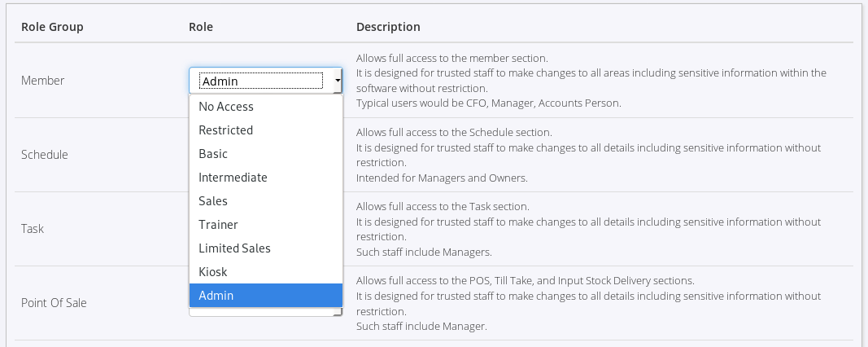Pick "Basic" in the open dropdown list
The image size is (868, 347).
(213, 154)
